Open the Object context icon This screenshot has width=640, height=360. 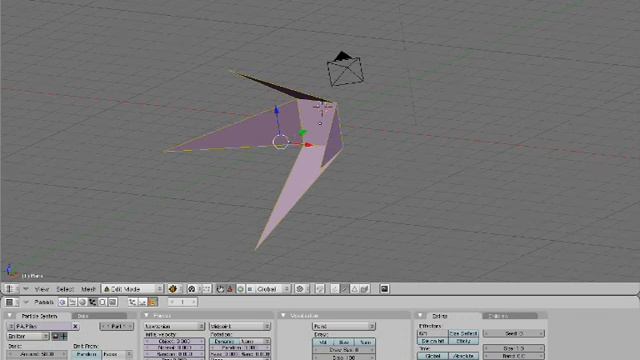92,302
